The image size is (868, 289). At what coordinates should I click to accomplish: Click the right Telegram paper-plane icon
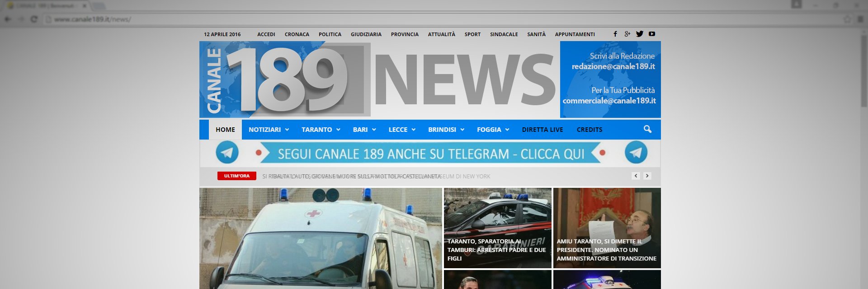(636, 153)
